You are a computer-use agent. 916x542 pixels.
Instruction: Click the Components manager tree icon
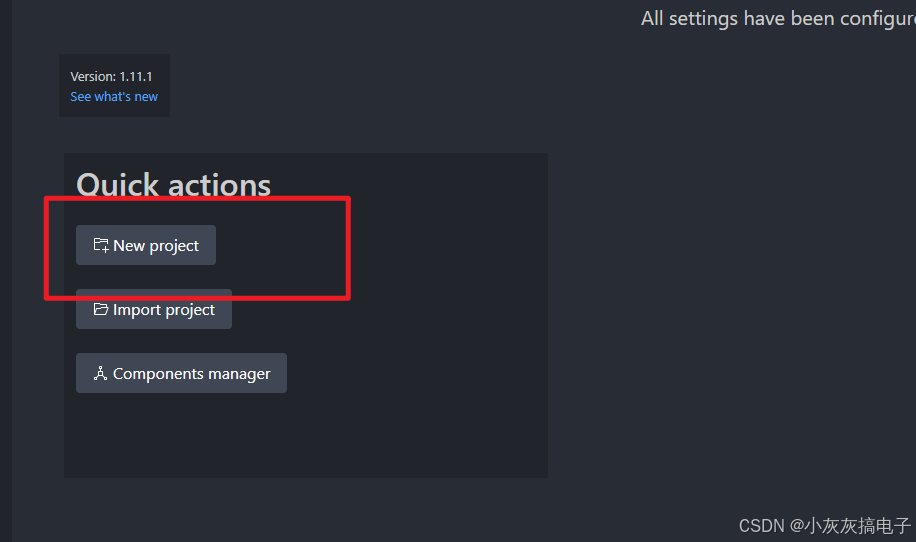coord(100,373)
